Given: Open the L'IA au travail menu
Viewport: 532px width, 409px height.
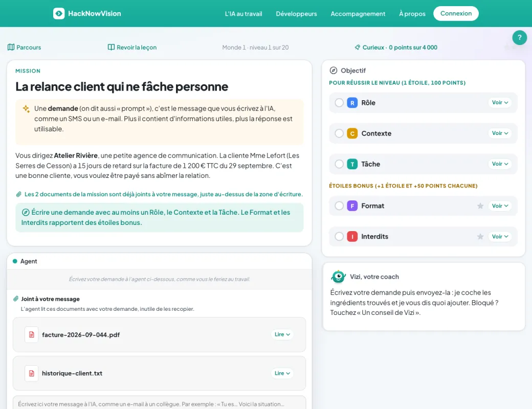Looking at the screenshot, I should 243,14.
